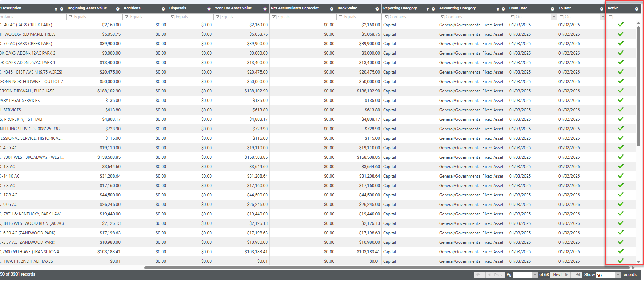Click the Book Value filter funnel icon
644x283 pixels.
pyautogui.click(x=340, y=17)
